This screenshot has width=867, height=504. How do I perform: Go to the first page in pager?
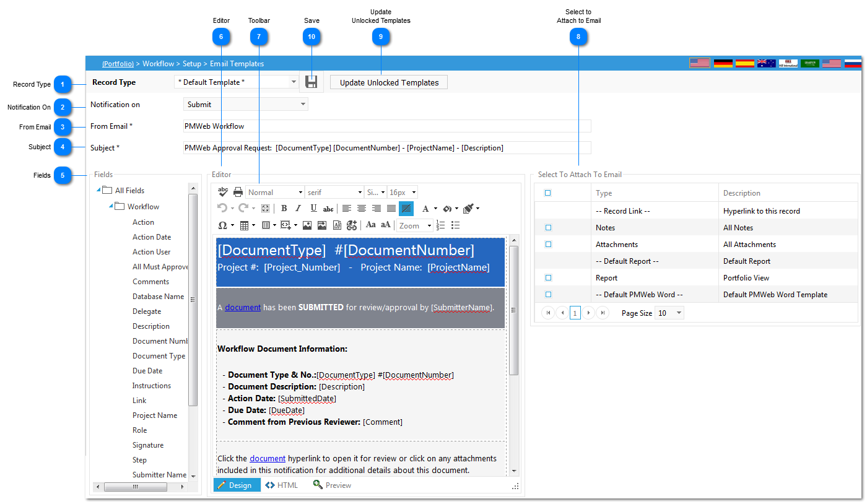point(548,313)
